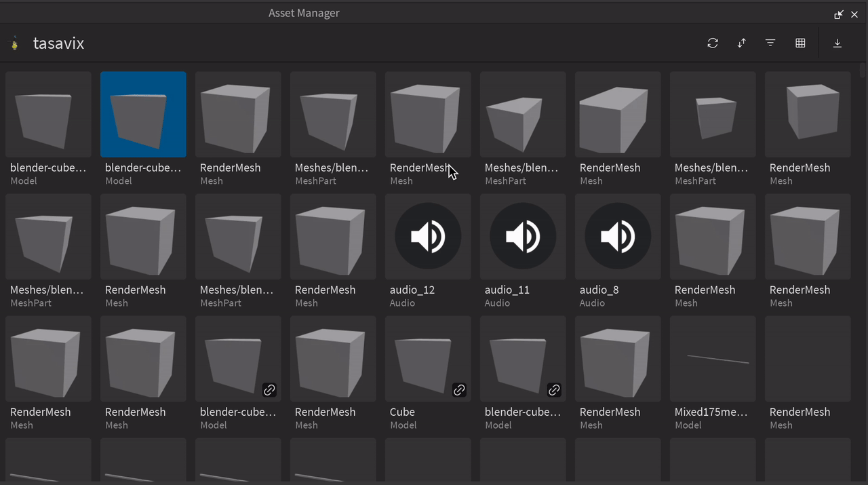The height and width of the screenshot is (485, 868).
Task: Refresh the asset list
Action: [x=713, y=43]
